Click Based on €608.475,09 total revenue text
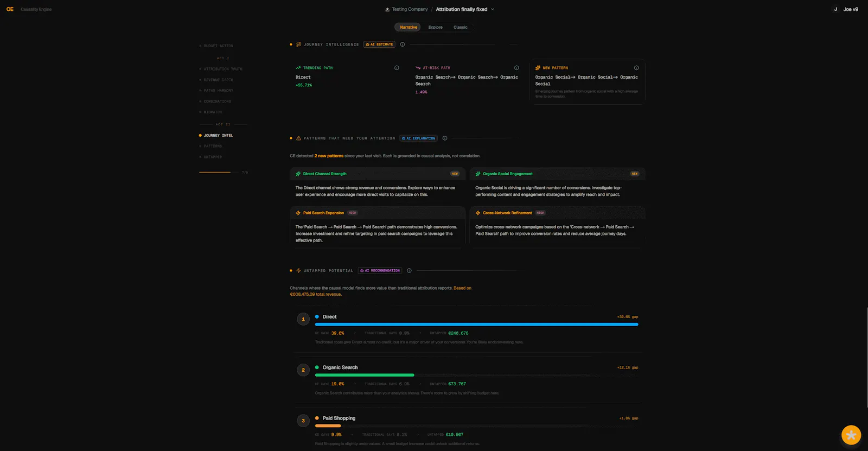 click(x=380, y=291)
